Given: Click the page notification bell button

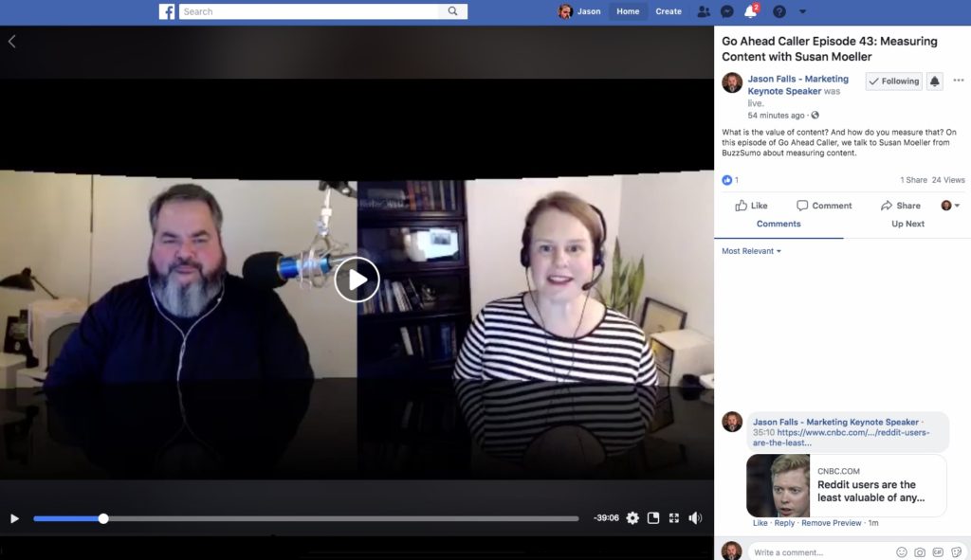Looking at the screenshot, I should pyautogui.click(x=934, y=81).
